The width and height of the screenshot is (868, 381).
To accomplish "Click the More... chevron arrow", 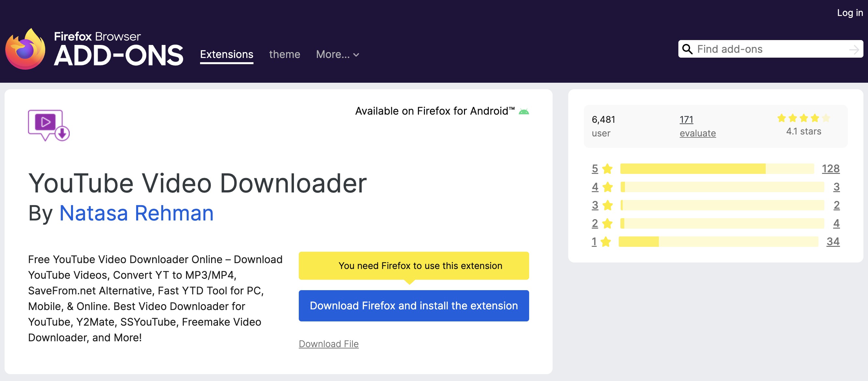I will click(356, 55).
